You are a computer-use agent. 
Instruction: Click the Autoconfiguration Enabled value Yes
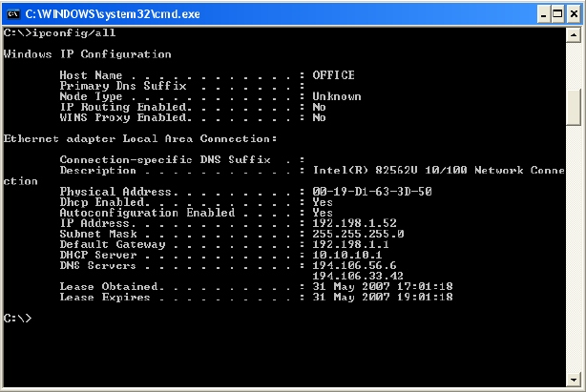(x=323, y=213)
